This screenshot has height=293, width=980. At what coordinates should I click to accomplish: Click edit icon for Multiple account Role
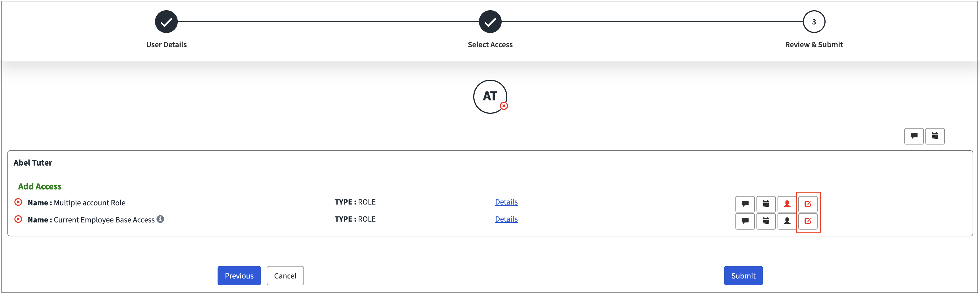(808, 204)
